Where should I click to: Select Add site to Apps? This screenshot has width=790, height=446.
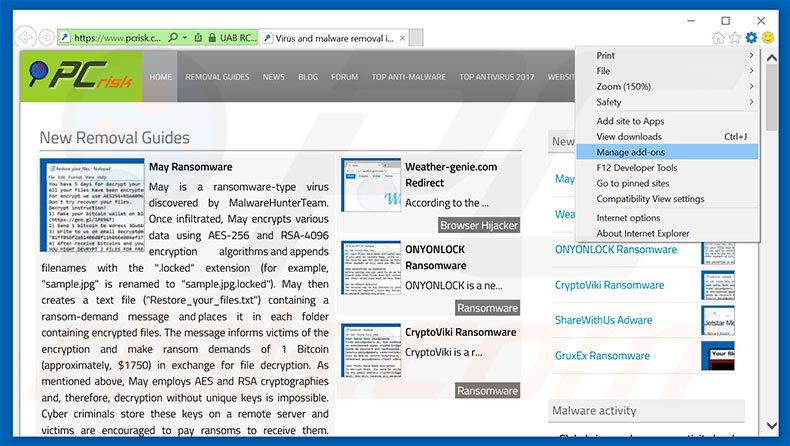pyautogui.click(x=667, y=121)
